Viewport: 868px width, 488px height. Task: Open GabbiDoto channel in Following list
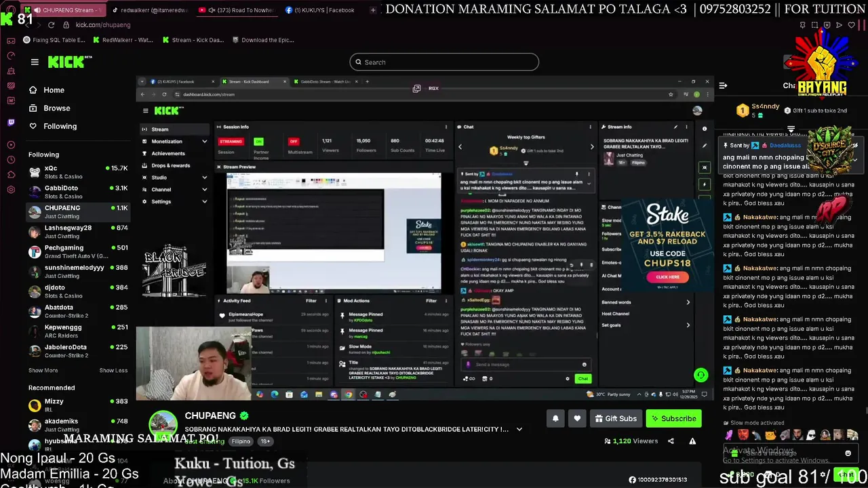77,192
